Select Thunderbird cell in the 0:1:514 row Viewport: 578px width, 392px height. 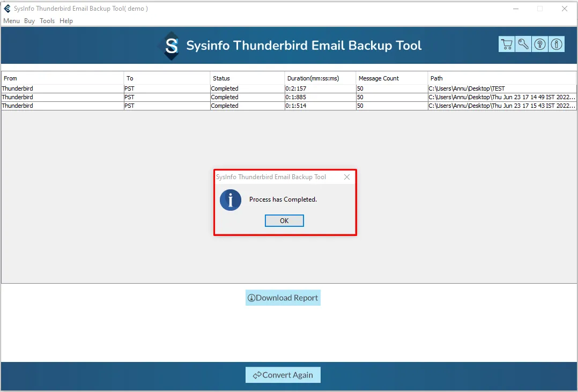click(63, 106)
